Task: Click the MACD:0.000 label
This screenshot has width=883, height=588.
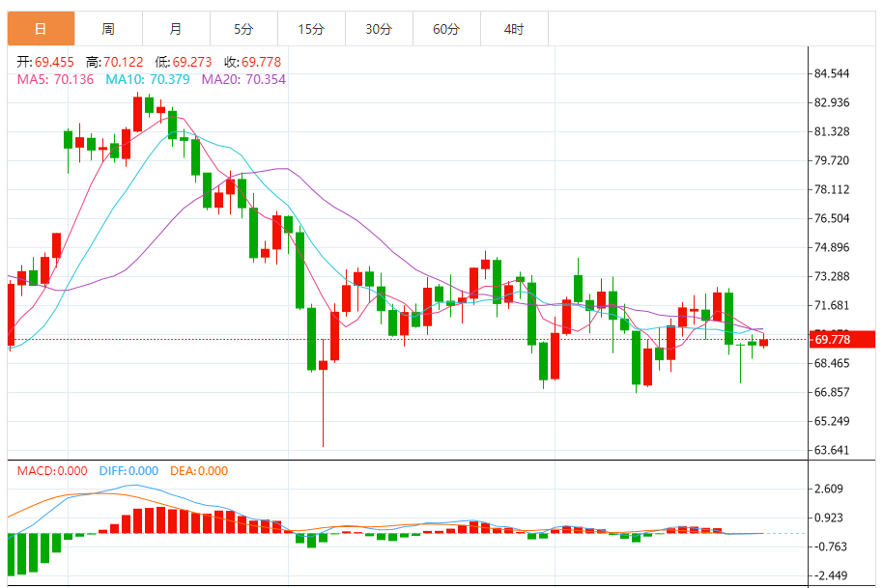Action: (52, 471)
